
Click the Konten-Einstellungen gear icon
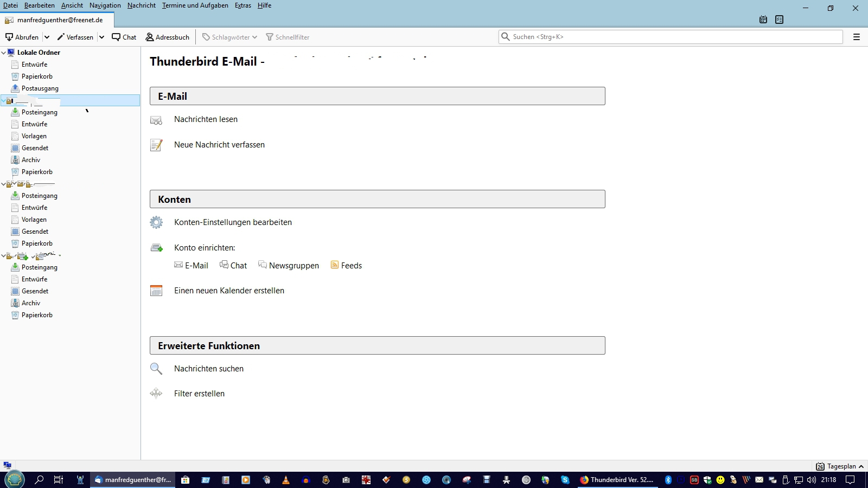pos(156,222)
